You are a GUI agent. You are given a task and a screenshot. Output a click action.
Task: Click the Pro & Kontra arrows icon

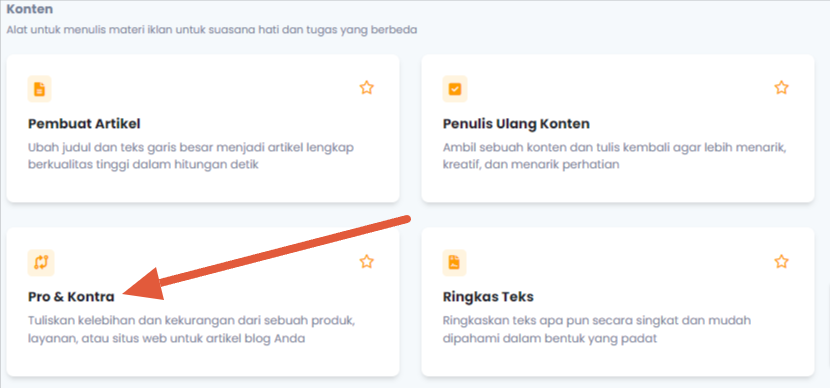pyautogui.click(x=41, y=263)
